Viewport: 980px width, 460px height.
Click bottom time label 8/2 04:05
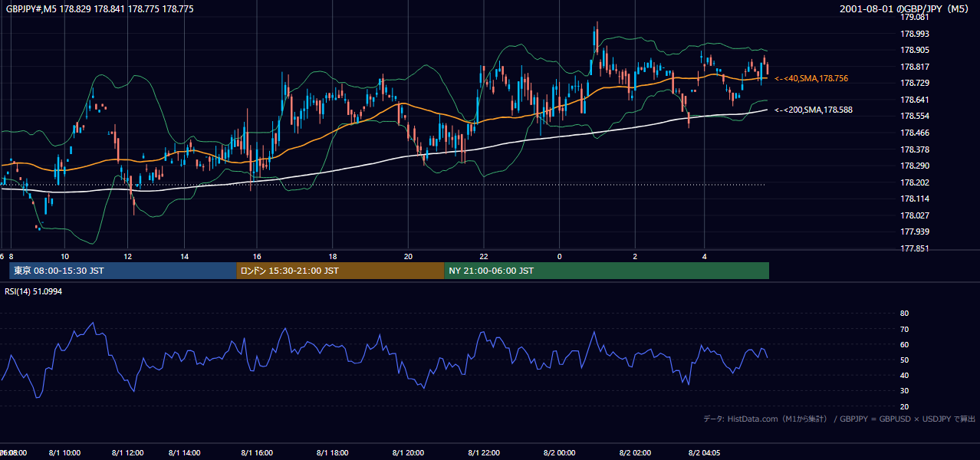click(703, 453)
